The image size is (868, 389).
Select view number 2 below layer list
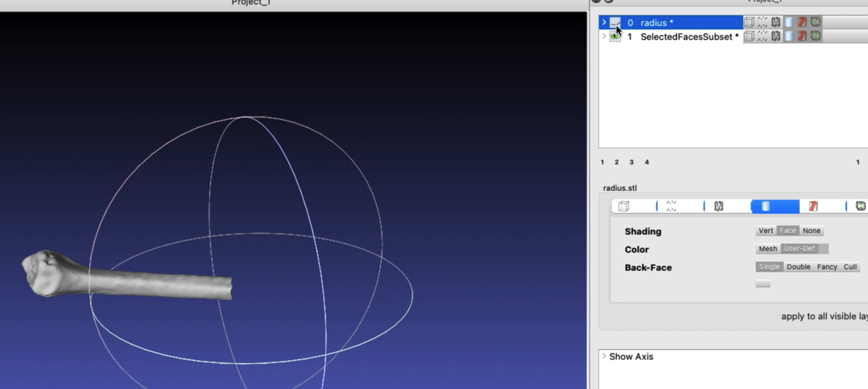coord(617,162)
